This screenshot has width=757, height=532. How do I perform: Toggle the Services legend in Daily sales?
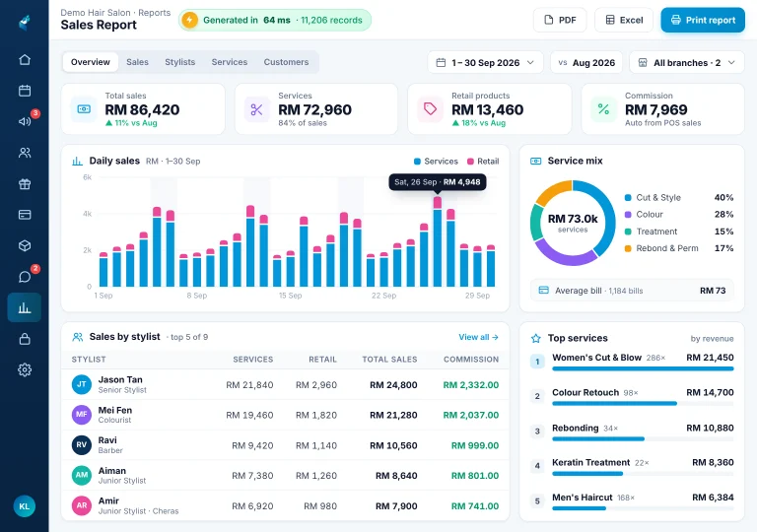coord(436,162)
